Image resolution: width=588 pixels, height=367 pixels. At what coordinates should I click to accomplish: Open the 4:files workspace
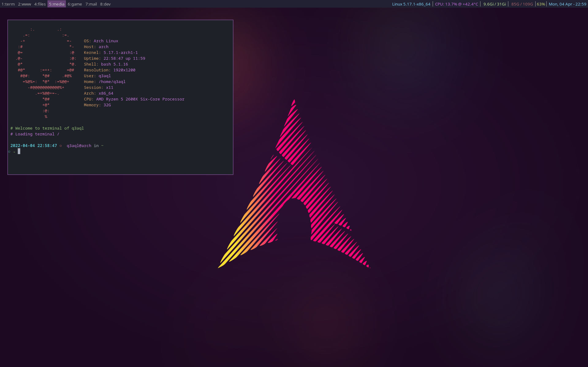click(40, 4)
